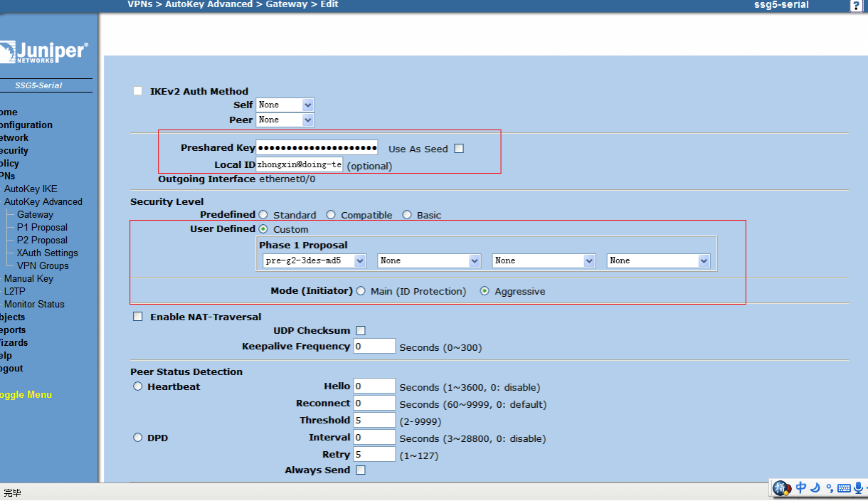
Task: Click the help question mark icon
Action: pos(856,6)
